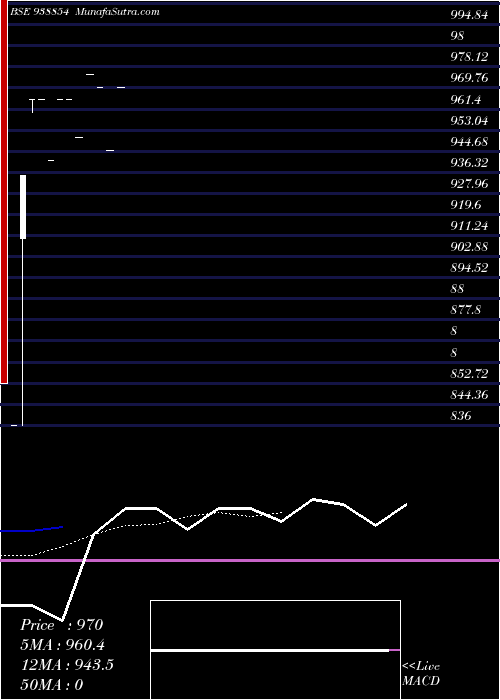Image resolution: width=500 pixels, height=700 pixels.
Task: Click the BSE 988854 symbol label
Action: [39, 12]
